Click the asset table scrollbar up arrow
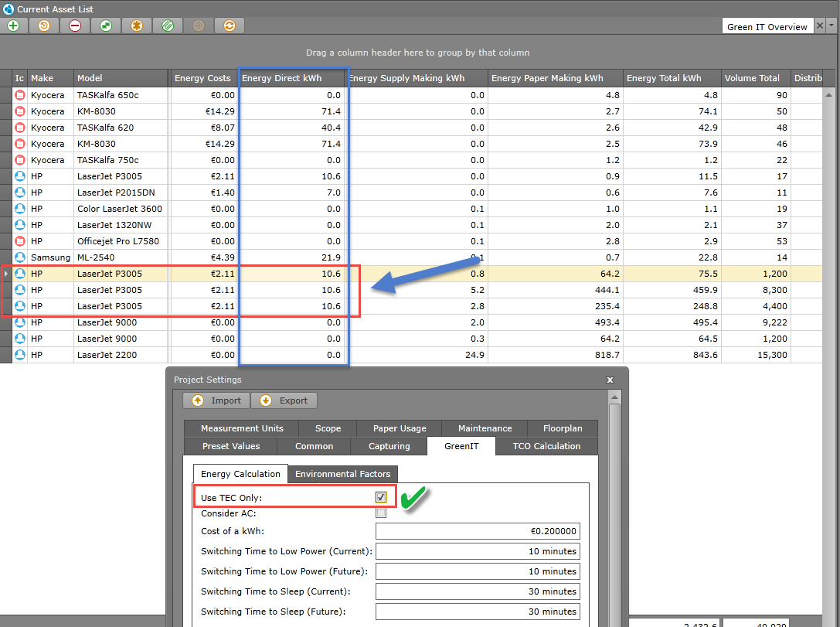 tap(828, 95)
